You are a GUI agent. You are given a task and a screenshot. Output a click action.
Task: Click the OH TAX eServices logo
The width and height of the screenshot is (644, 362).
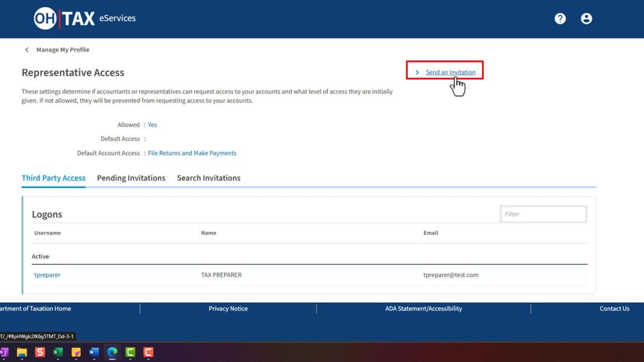84,19
